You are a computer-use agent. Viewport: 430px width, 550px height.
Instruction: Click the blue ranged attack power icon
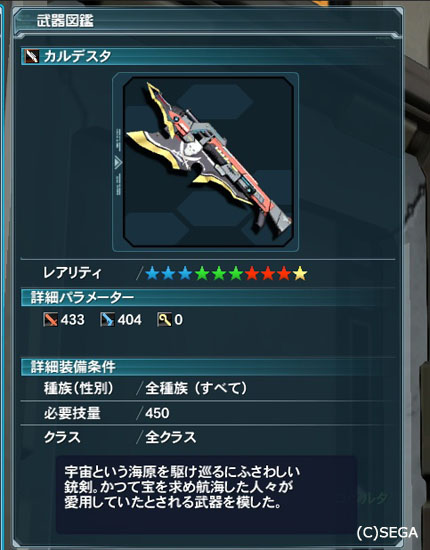107,320
